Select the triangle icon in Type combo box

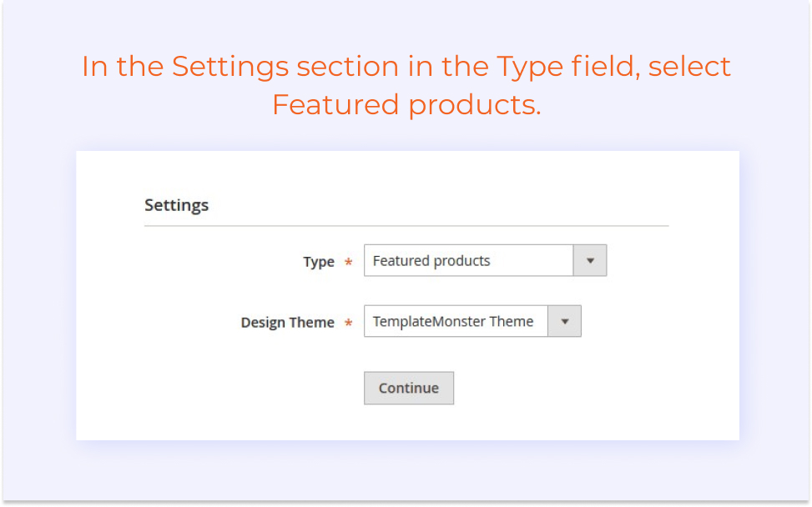coord(590,261)
